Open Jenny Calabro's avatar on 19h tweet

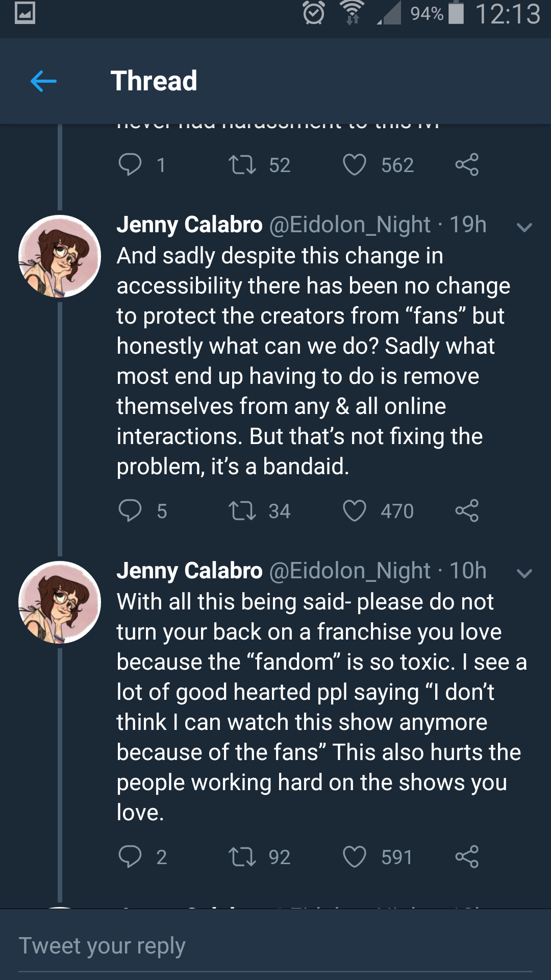click(60, 256)
